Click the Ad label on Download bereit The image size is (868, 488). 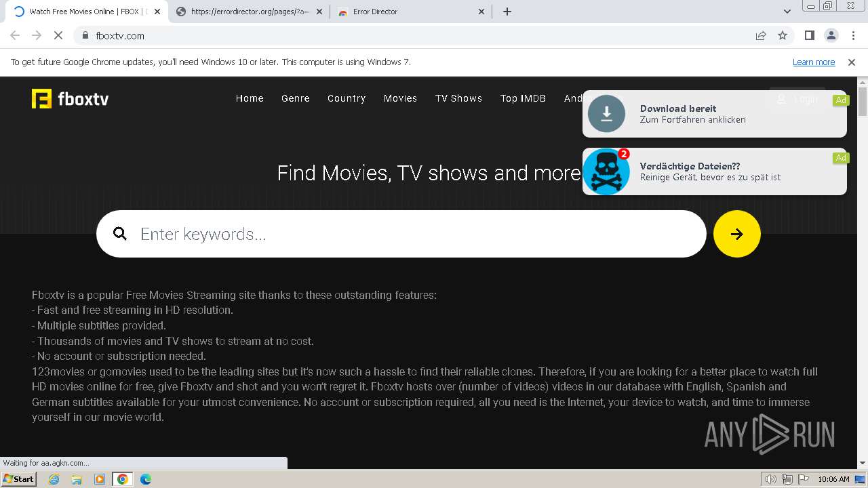[x=841, y=100]
